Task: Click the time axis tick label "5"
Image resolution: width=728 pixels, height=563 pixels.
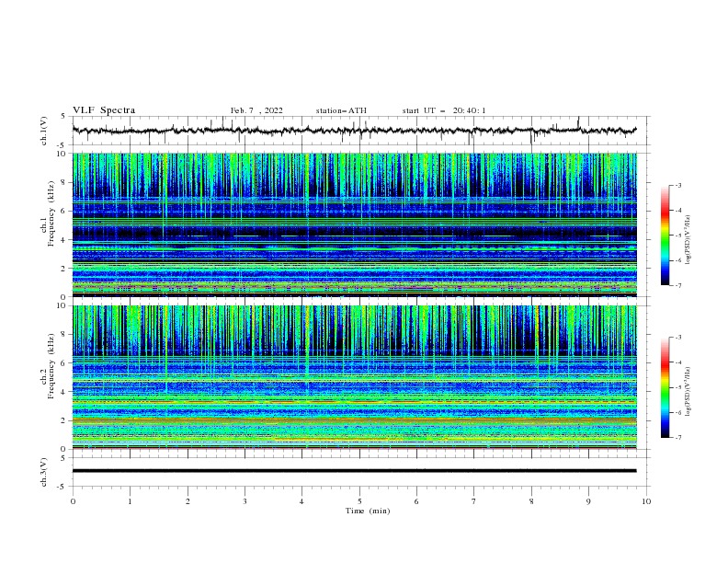Action: coord(359,501)
